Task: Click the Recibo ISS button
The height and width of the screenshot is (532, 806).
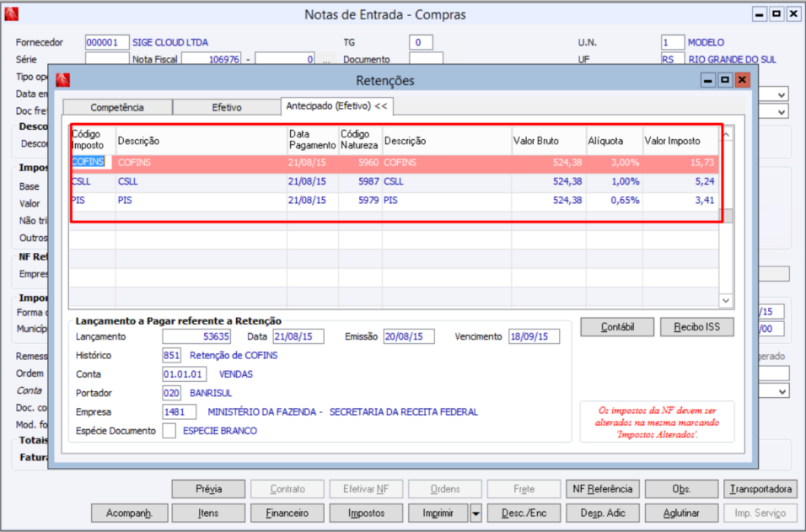Action: pyautogui.click(x=696, y=327)
